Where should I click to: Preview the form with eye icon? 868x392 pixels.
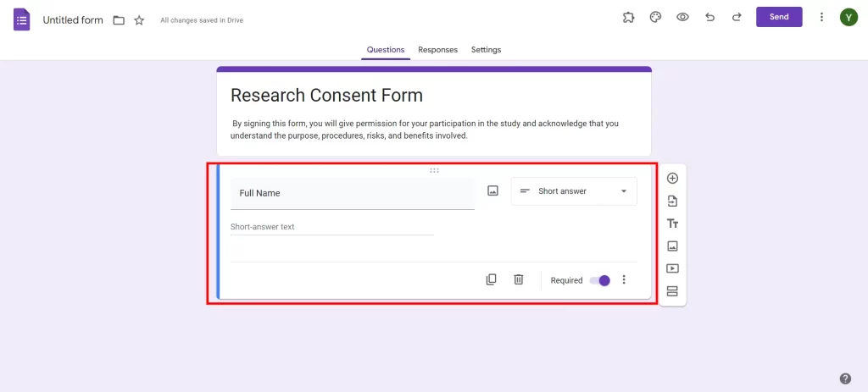point(682,17)
